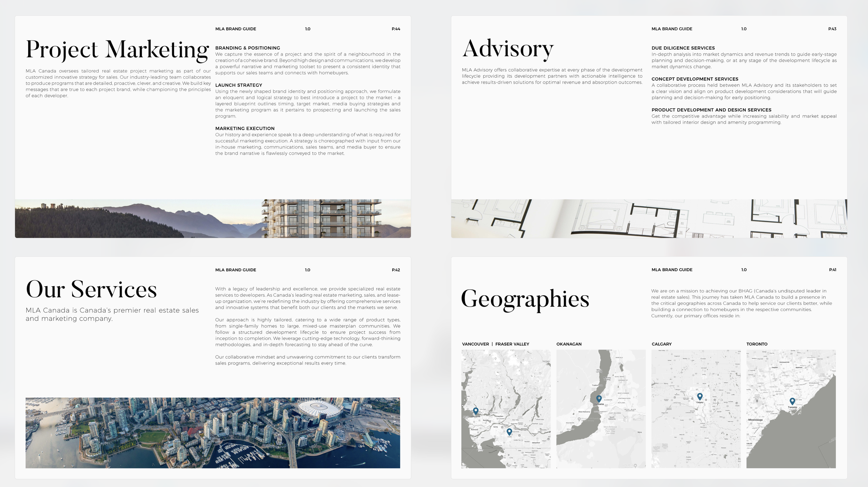Click version "1.0" on Our Services page header

click(x=308, y=270)
